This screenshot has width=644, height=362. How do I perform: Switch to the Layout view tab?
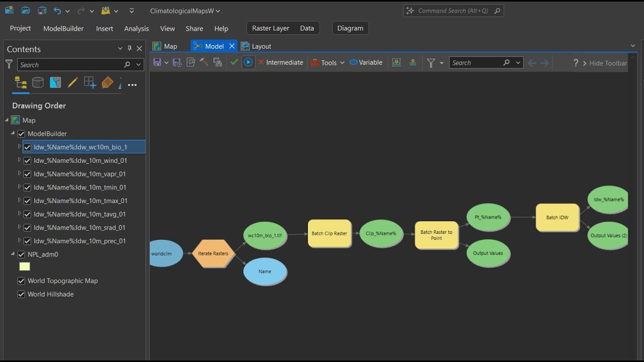tap(256, 46)
